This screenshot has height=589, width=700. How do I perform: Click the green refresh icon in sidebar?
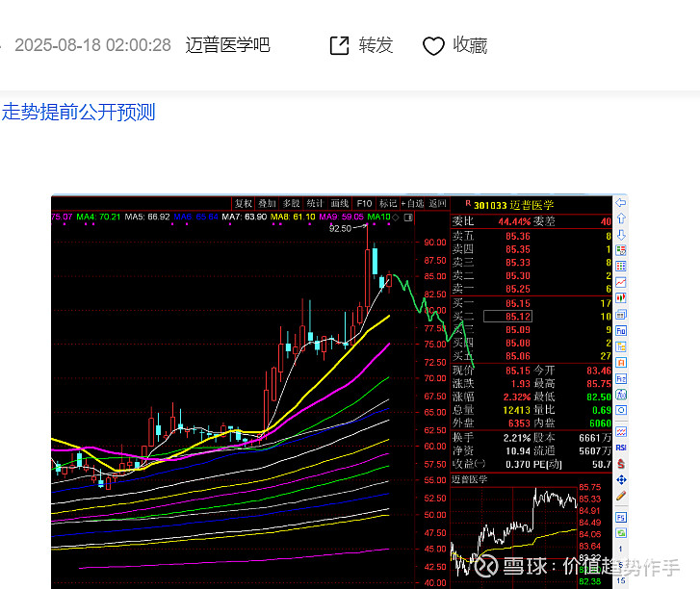[x=620, y=533]
